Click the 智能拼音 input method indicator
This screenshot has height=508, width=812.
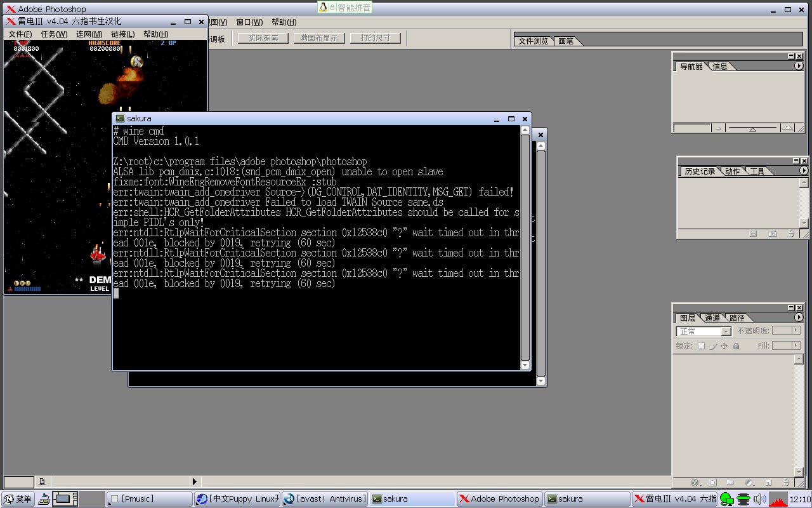point(344,7)
